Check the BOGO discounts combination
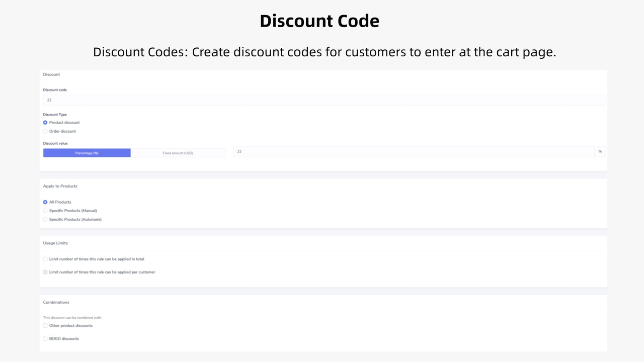The height and width of the screenshot is (362, 644). point(45,338)
